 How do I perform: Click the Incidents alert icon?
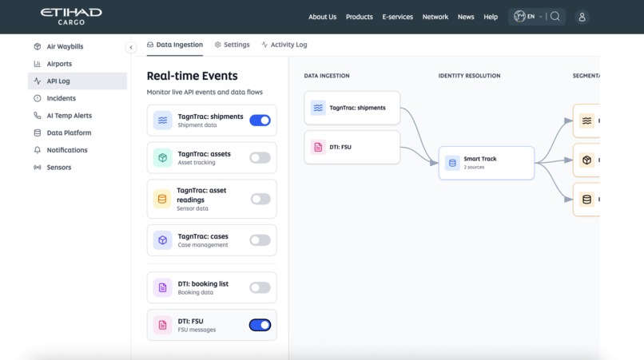coord(38,98)
